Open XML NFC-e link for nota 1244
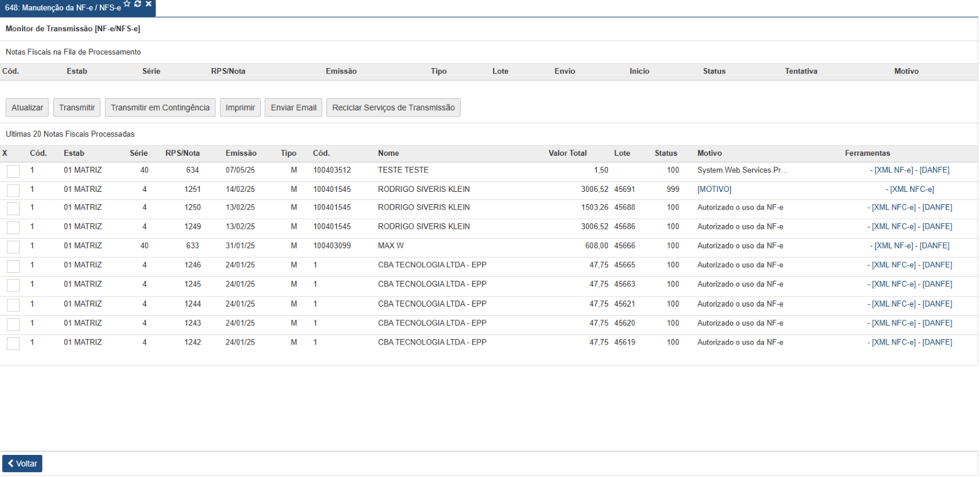Screen dimensions: 980x477 click(x=894, y=304)
